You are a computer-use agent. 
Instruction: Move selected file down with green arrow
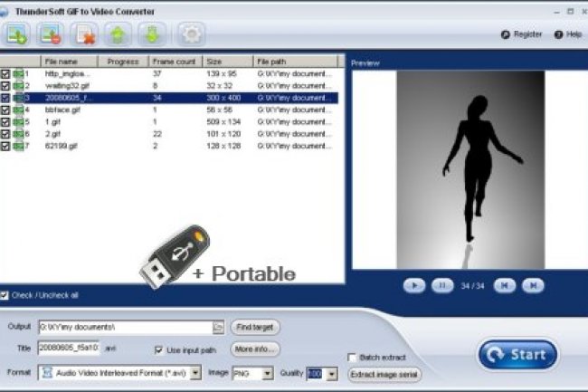[x=151, y=35]
